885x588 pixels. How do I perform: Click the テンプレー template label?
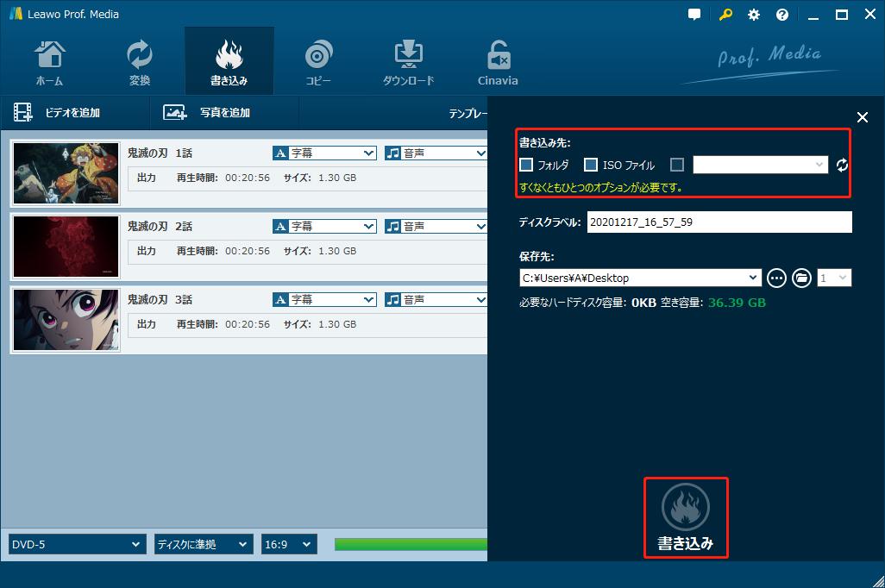(468, 114)
